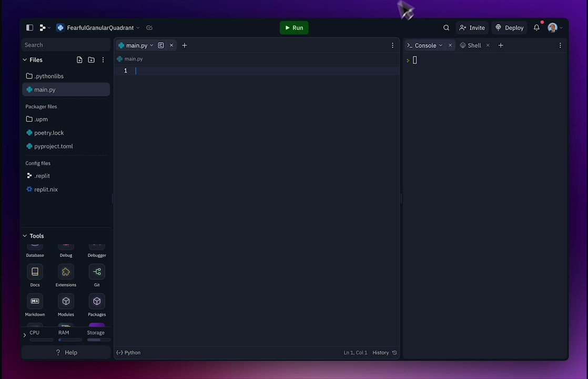Add new tab in console pane
The height and width of the screenshot is (379, 588).
click(501, 45)
